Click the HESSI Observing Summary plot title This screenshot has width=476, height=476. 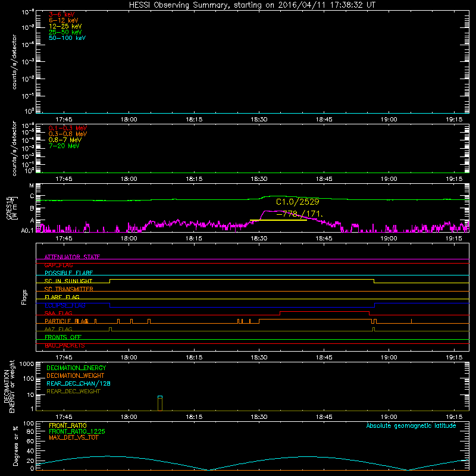click(252, 5)
